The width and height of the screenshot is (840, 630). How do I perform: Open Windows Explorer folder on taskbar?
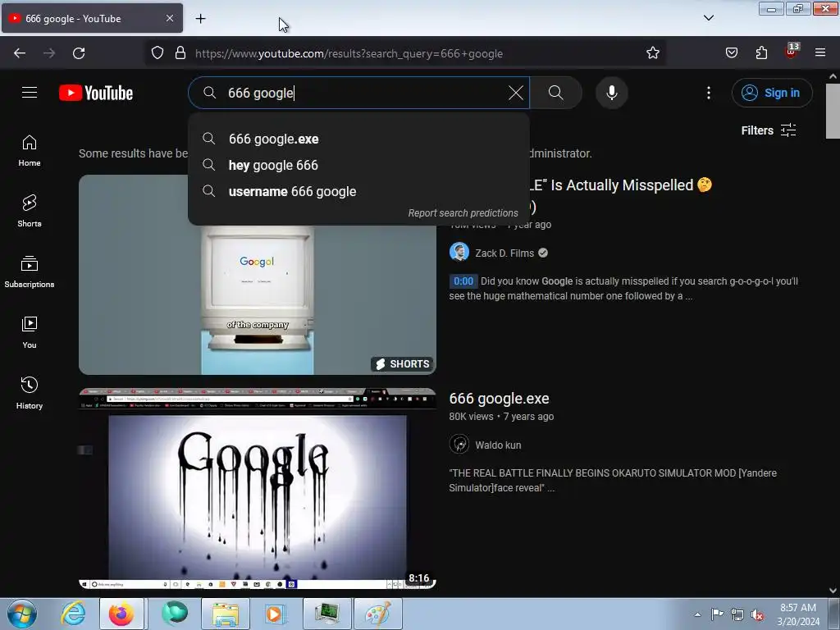pyautogui.click(x=226, y=614)
